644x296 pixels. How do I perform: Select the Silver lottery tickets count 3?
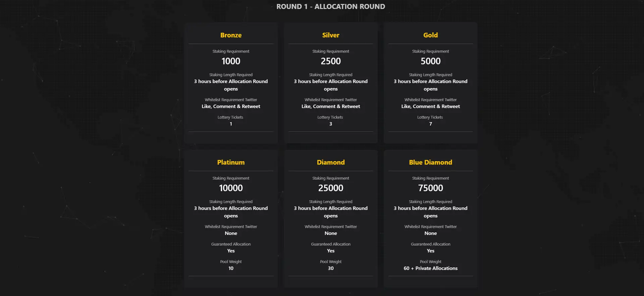tap(331, 124)
